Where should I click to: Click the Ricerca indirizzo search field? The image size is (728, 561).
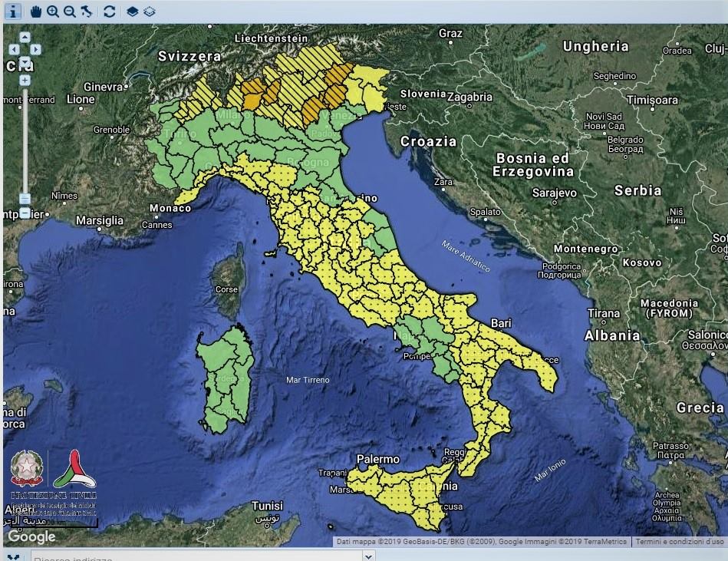[x=197, y=556]
